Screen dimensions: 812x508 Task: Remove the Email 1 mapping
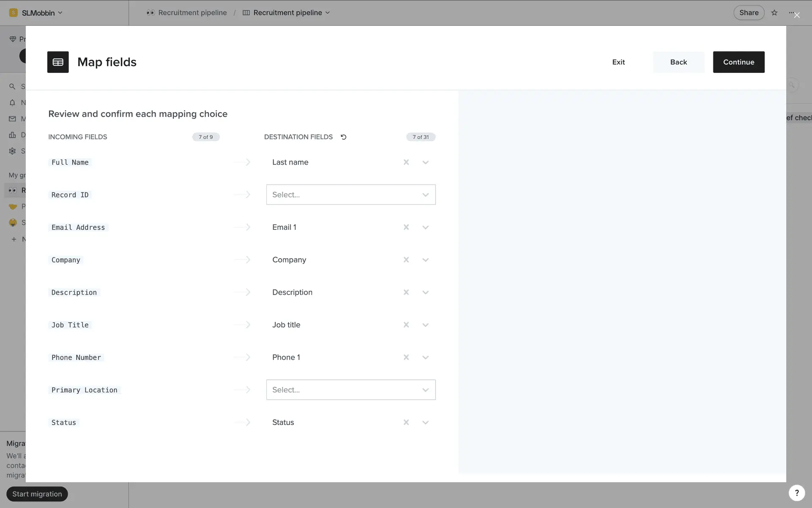(x=406, y=227)
